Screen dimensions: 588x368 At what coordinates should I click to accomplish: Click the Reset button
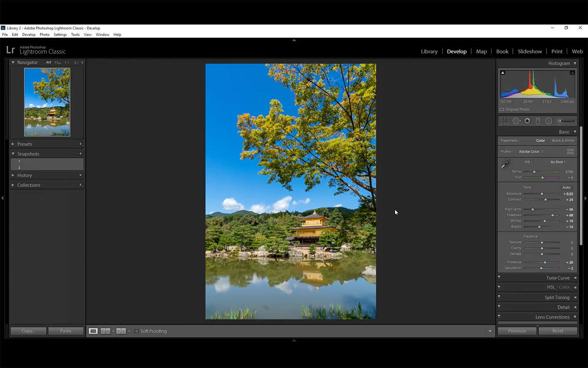[x=557, y=331]
